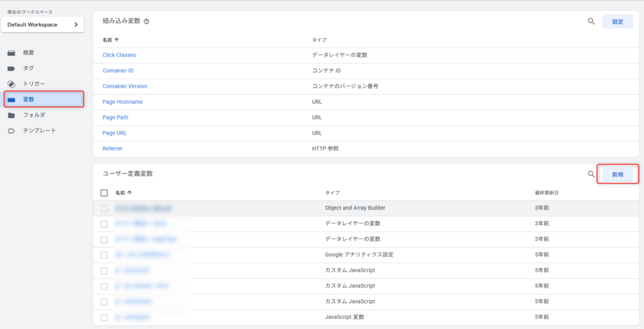
Task: Open the Page Hostname variable link
Action: coord(122,102)
